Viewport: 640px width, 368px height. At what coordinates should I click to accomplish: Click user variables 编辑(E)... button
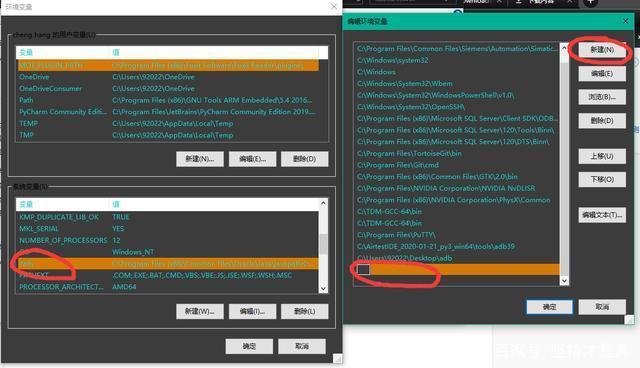[252, 159]
